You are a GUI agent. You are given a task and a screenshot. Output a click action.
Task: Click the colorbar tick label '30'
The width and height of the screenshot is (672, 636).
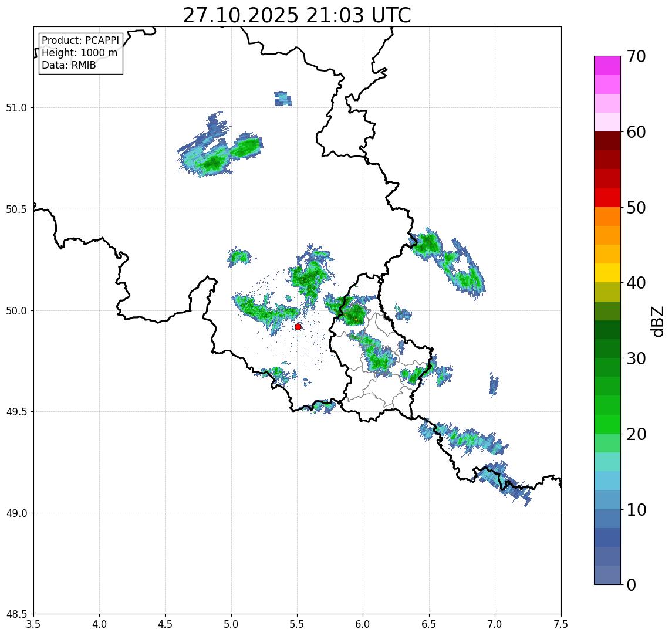pyautogui.click(x=636, y=358)
